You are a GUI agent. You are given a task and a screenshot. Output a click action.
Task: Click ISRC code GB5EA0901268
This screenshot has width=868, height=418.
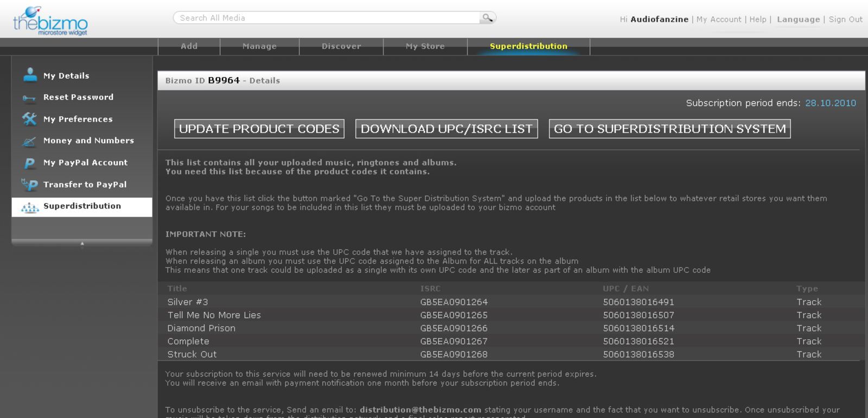click(454, 354)
